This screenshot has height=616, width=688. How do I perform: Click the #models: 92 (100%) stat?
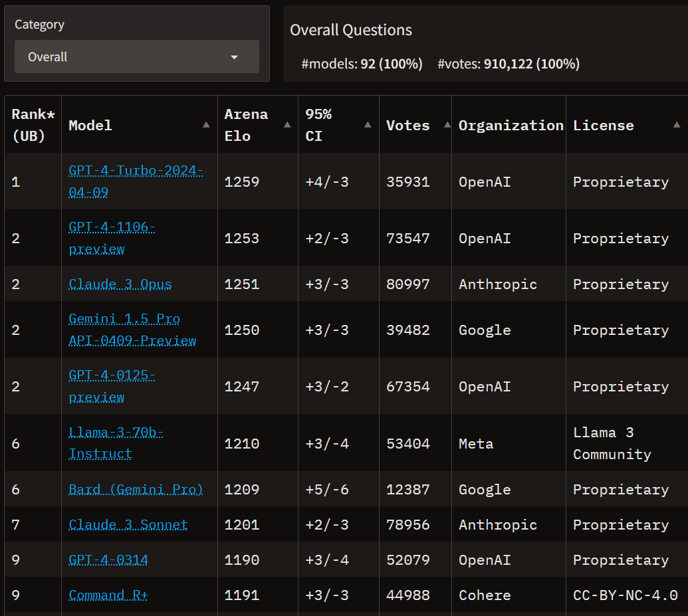point(362,64)
